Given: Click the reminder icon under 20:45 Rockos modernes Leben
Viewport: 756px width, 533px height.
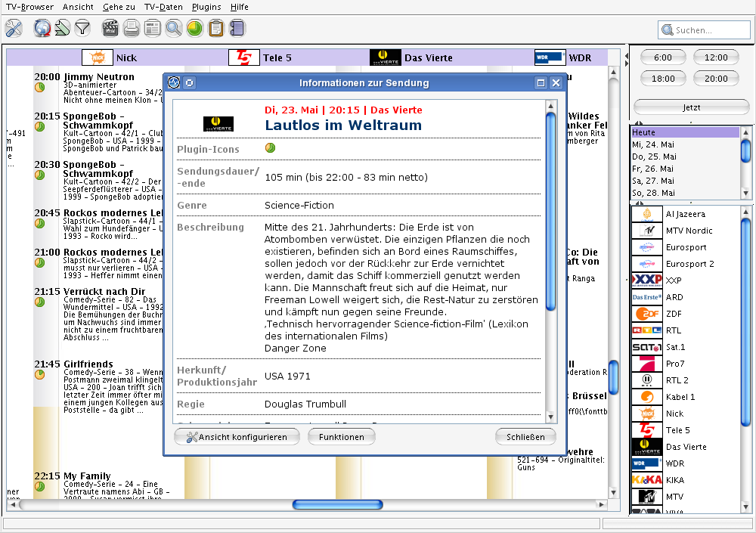Looking at the screenshot, I should [x=39, y=223].
